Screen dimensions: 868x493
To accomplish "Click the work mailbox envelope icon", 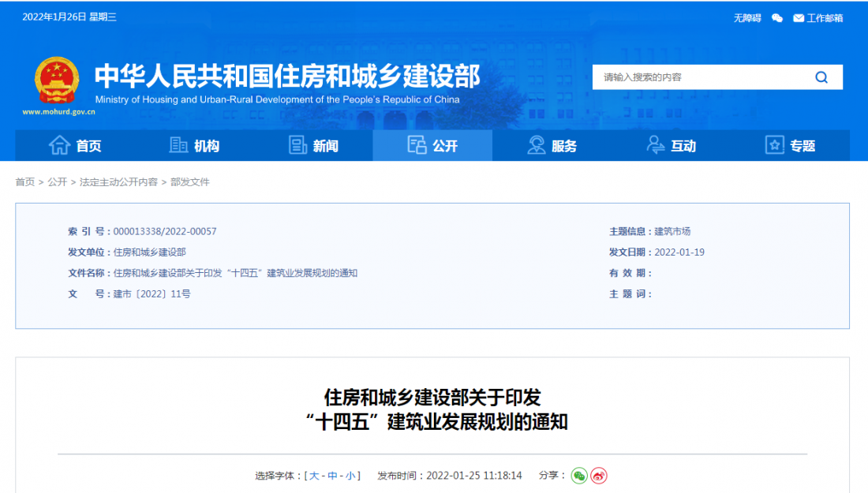I will point(799,18).
